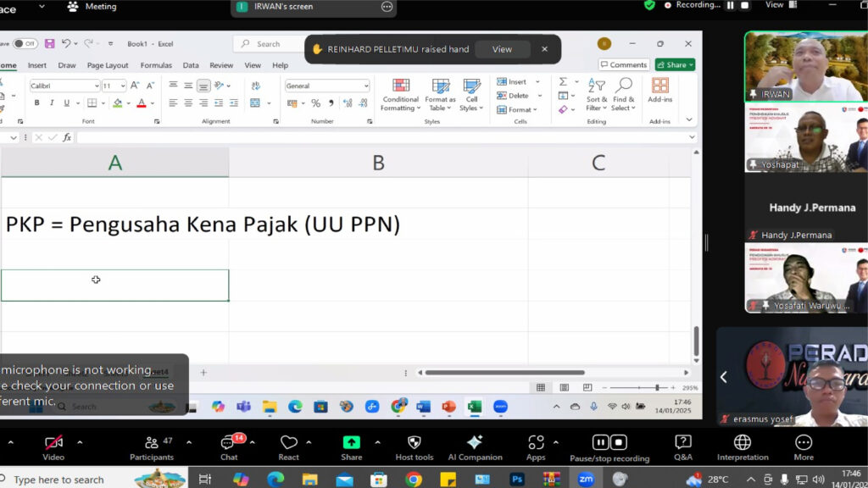Screen dimensions: 868x488
Task: Toggle Excel AutoSave switch
Action: tap(25, 44)
